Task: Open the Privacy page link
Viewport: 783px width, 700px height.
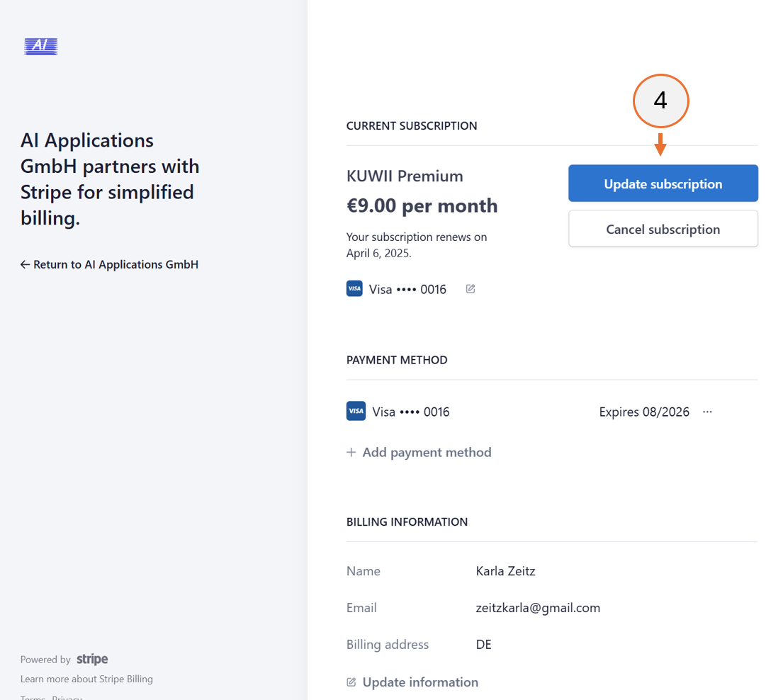Action: [67, 697]
